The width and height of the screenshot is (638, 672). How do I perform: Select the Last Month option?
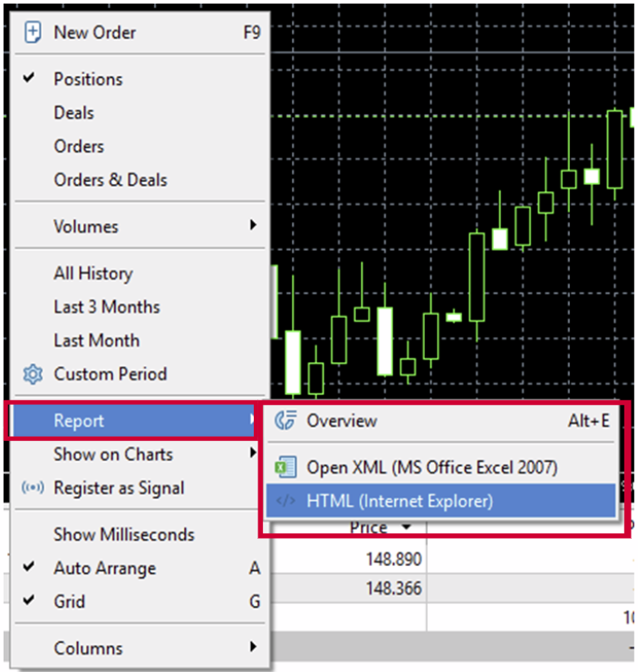coord(96,341)
